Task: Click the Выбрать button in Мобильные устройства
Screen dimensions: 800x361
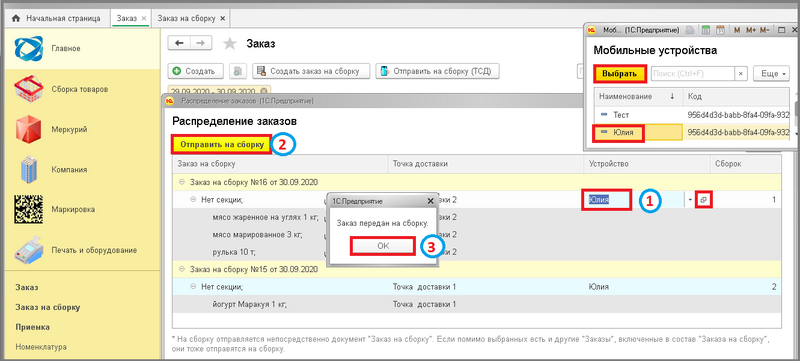Action: pos(620,73)
